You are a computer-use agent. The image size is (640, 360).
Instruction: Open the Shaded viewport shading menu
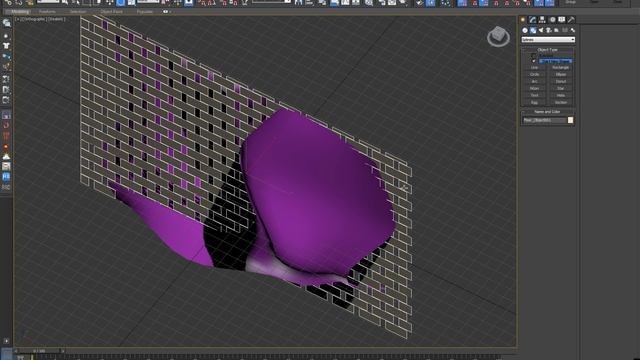[x=56, y=19]
